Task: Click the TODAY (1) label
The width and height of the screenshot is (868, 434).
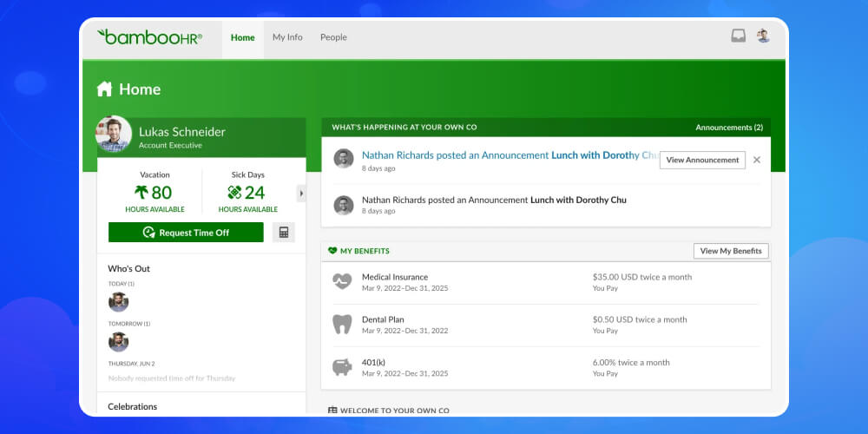Action: tap(122, 284)
